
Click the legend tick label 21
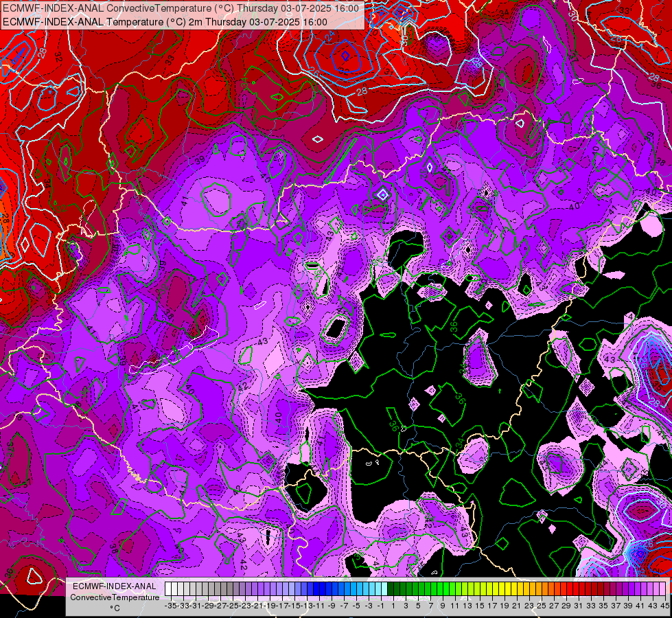[517, 606]
